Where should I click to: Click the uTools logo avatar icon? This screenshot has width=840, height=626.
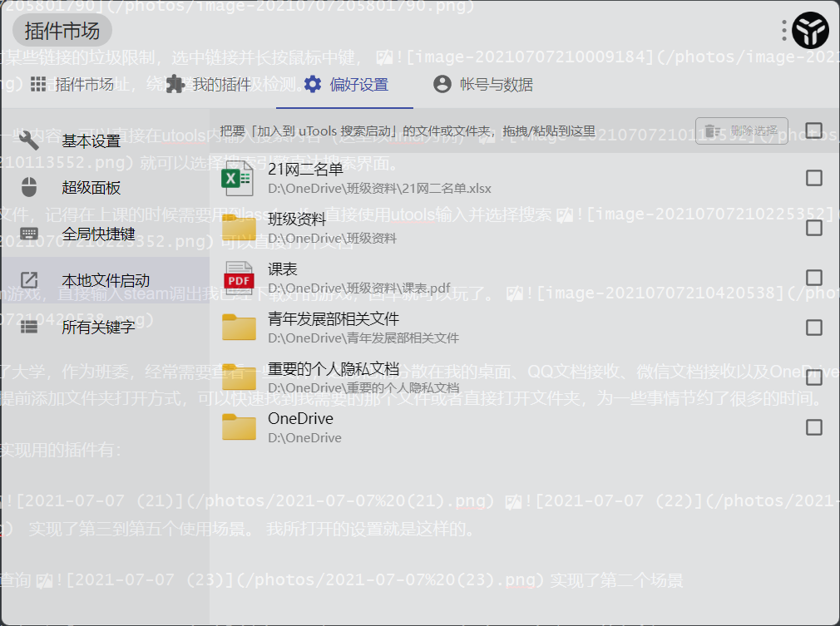coord(810,32)
